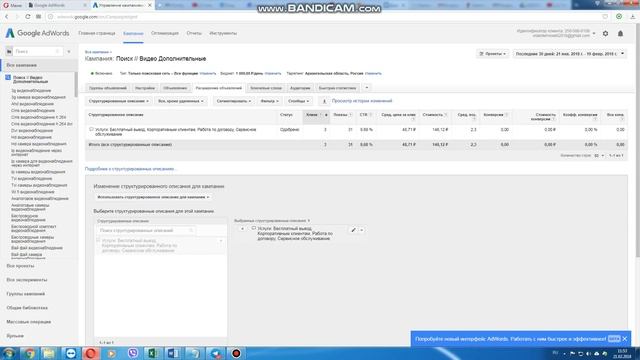Tick the checkbox of the selected structured description

coord(253,228)
